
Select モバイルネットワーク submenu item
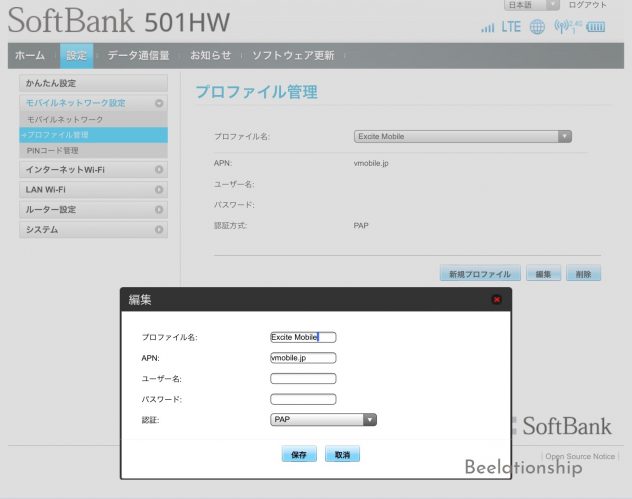pos(93,119)
